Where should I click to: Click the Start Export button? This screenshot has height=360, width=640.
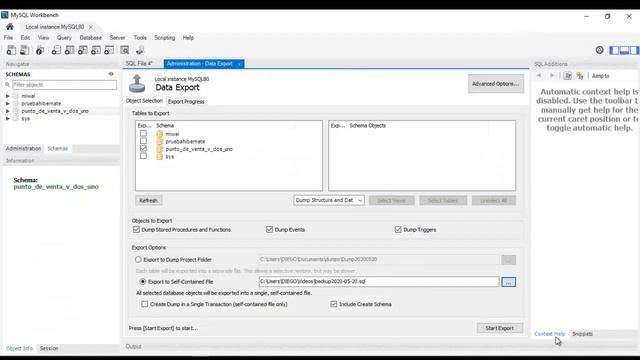coord(500,328)
